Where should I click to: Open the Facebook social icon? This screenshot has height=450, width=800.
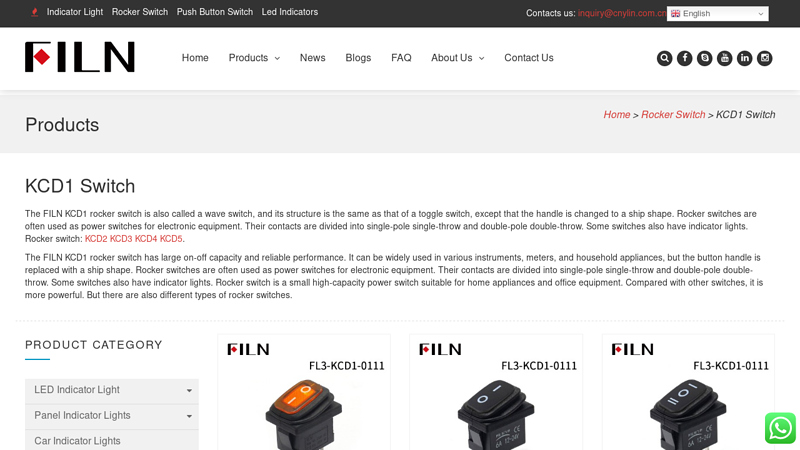(x=684, y=58)
